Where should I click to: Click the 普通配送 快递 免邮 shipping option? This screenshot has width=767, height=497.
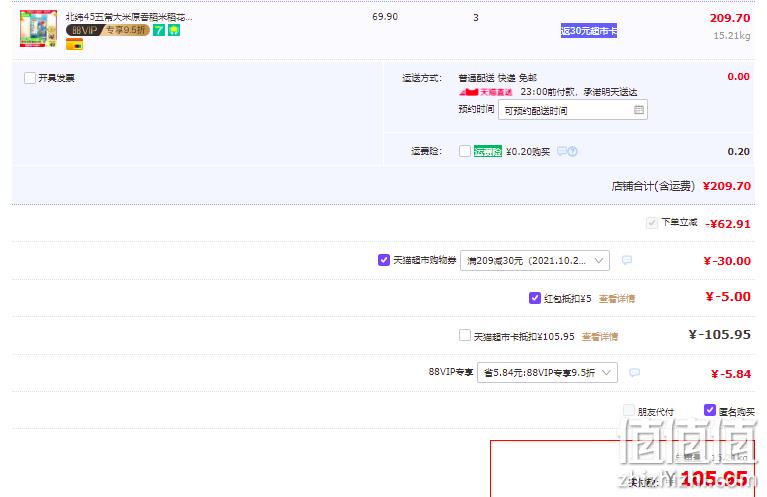pos(497,78)
